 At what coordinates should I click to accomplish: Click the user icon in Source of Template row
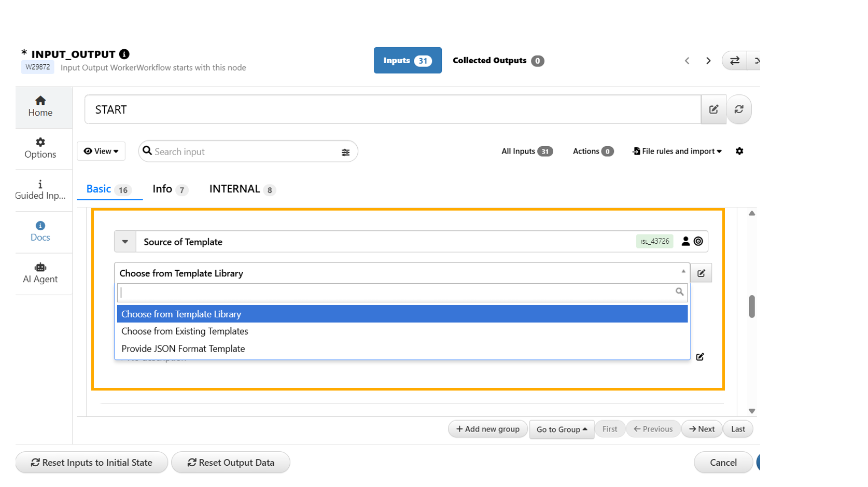click(x=685, y=241)
